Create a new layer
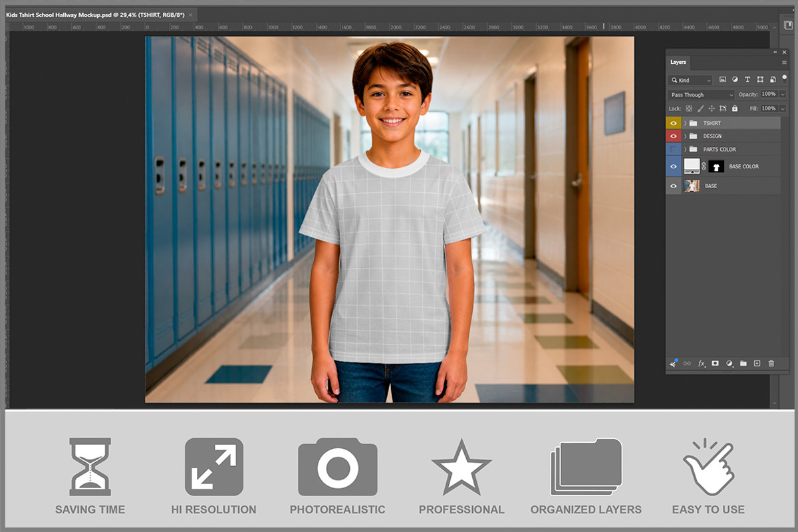Screen dimensions: 798x532 tap(757, 364)
